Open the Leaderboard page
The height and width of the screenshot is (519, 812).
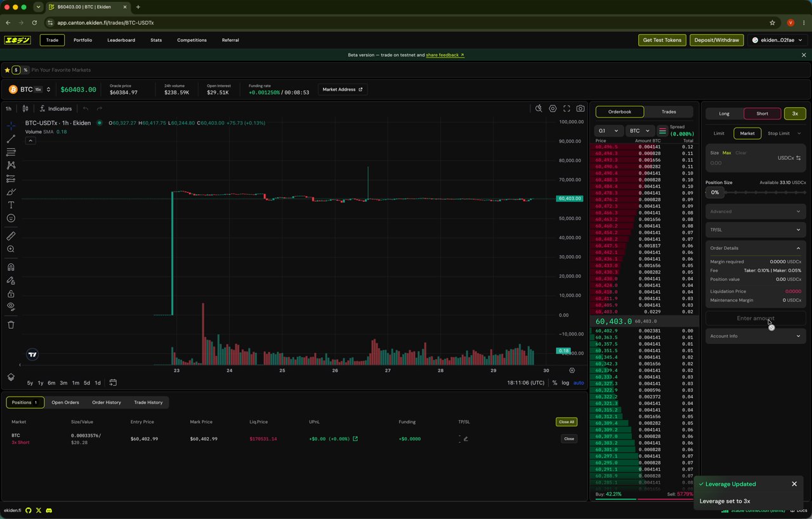(121, 40)
